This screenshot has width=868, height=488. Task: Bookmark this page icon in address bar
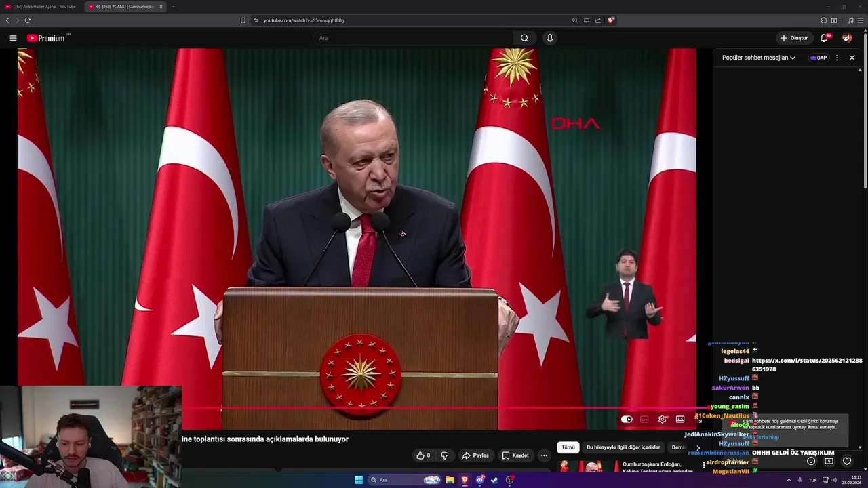click(x=243, y=20)
